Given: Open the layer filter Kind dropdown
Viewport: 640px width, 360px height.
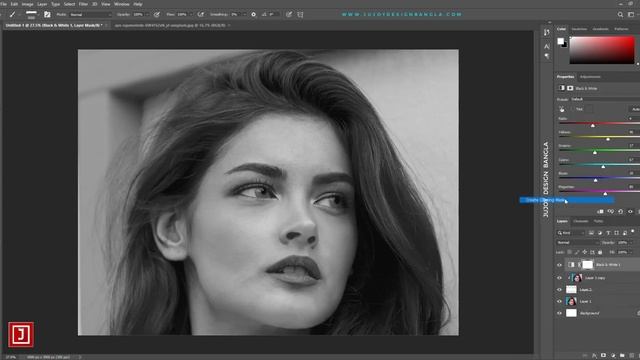Looking at the screenshot, I should tap(571, 233).
